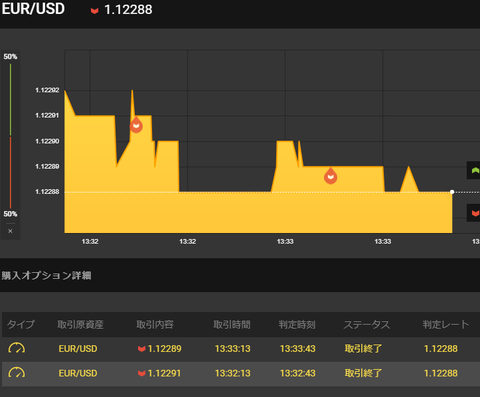Click the red arrow beside 1.12289 in table
This screenshot has height=397, width=480.
tap(142, 349)
